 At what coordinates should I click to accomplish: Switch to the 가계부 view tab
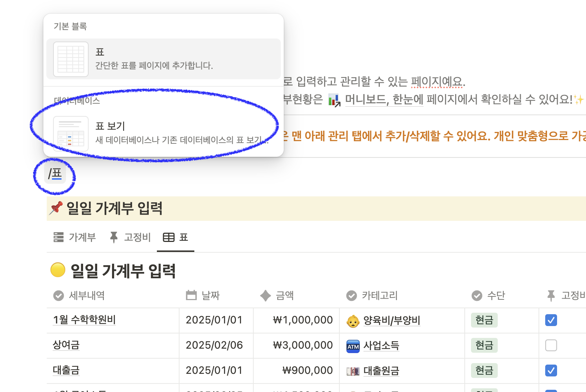point(75,237)
